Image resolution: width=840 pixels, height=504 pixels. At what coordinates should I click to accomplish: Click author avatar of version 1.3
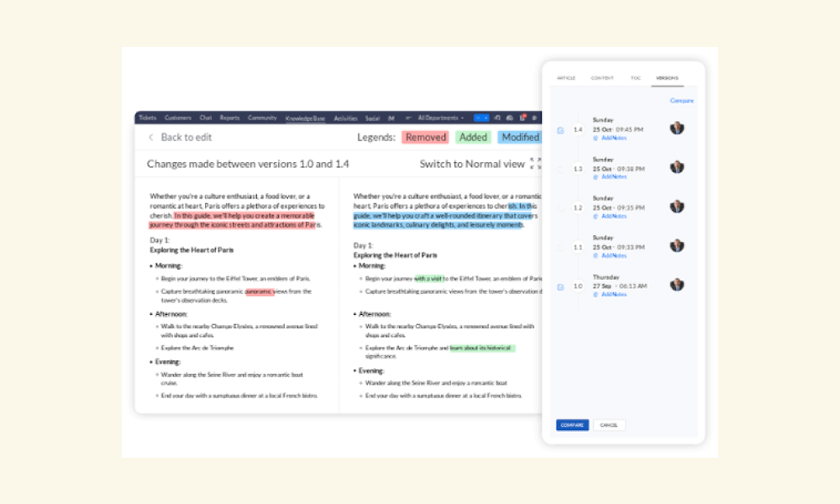coord(677,167)
